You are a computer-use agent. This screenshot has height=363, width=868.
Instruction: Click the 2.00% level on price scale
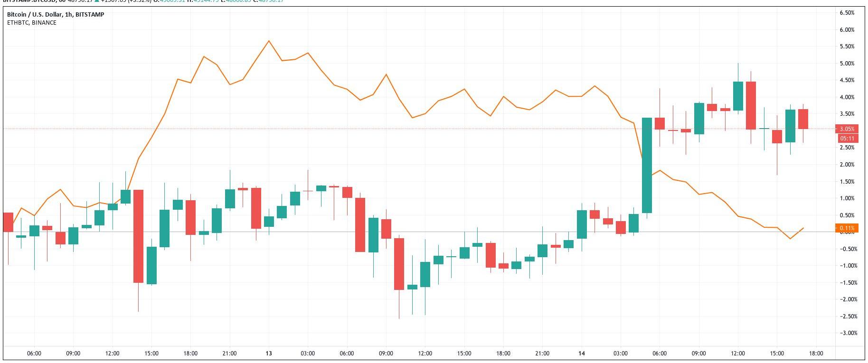tap(847, 165)
